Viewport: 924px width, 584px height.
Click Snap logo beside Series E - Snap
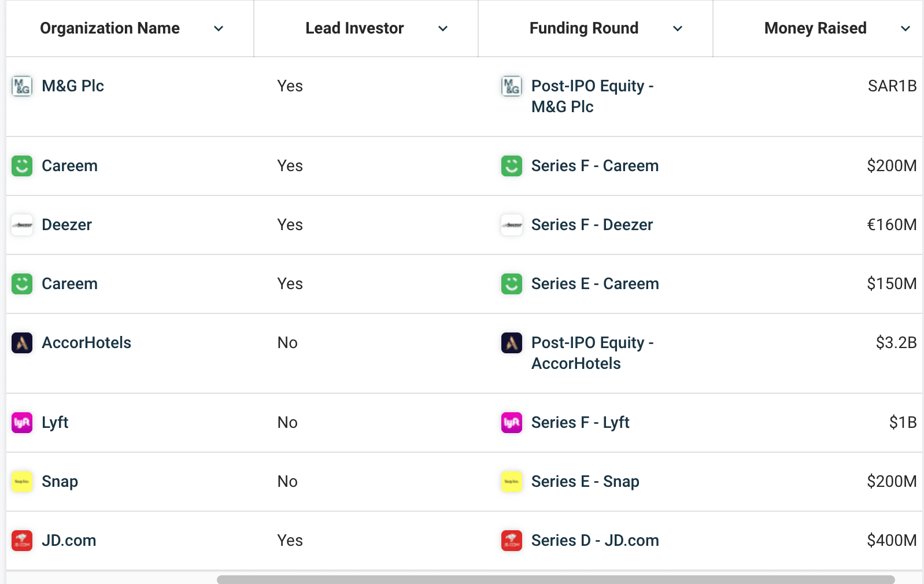(x=512, y=482)
